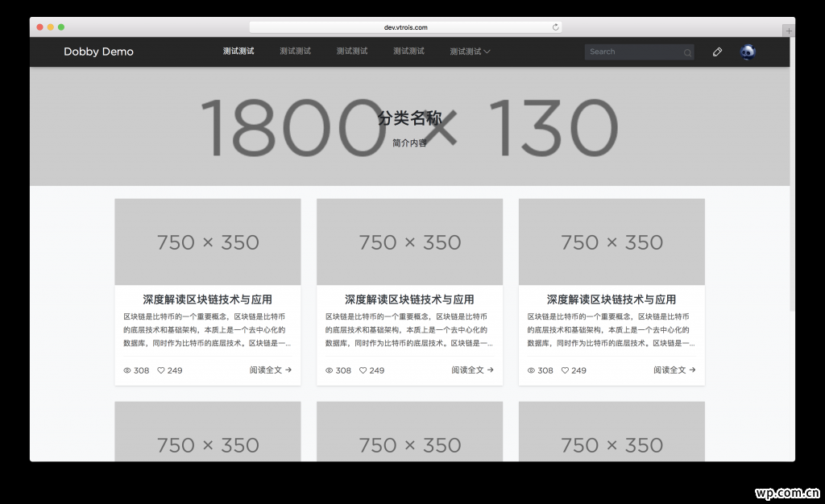Focus the Search input field in the navbar
The width and height of the screenshot is (825, 504).
click(639, 52)
